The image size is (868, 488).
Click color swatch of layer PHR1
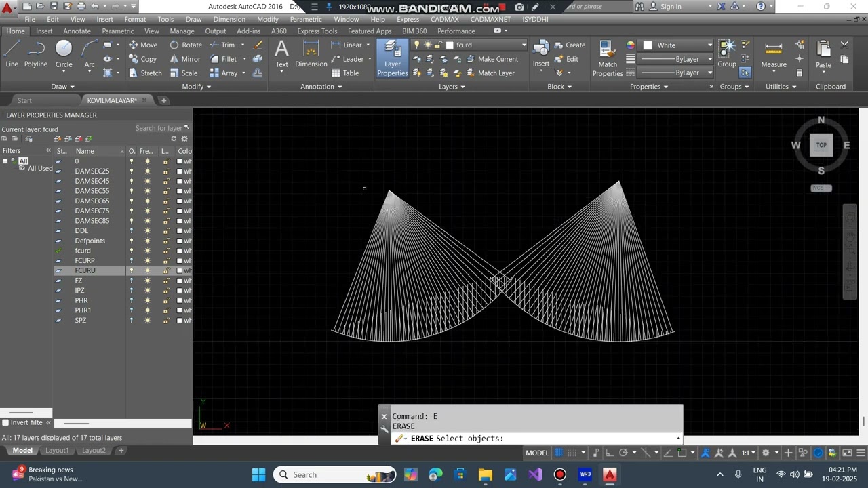click(179, 310)
